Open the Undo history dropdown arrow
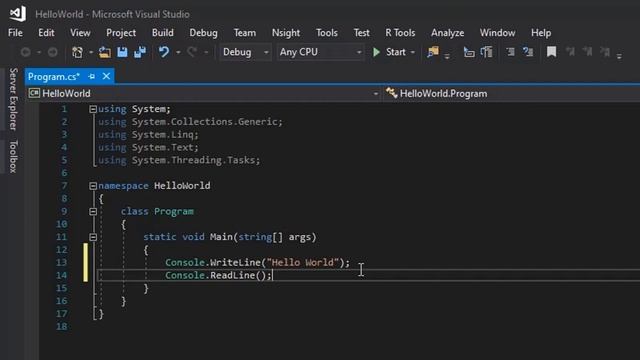Viewport: 640px width, 360px height. tap(178, 53)
